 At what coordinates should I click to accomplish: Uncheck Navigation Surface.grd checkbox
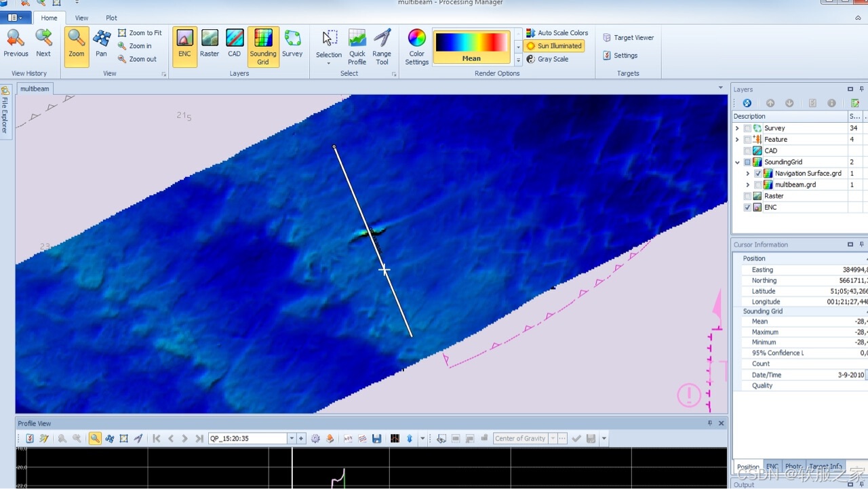point(758,174)
